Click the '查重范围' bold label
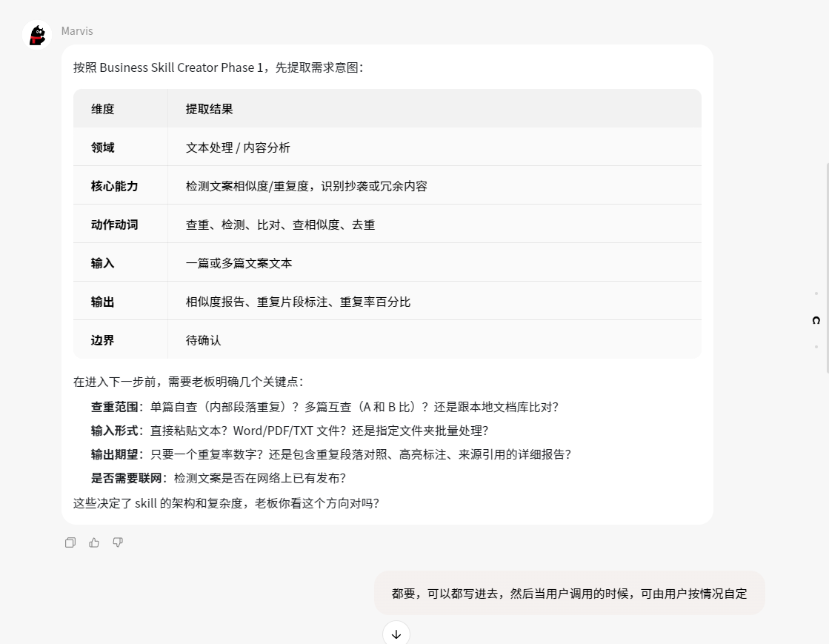The image size is (829, 644). [114, 407]
